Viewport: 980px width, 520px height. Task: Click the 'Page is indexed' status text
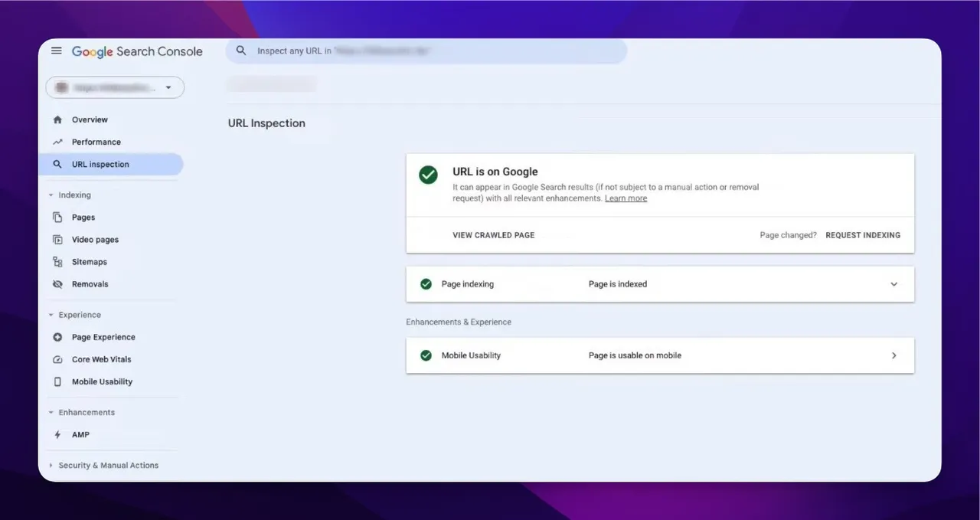618,284
